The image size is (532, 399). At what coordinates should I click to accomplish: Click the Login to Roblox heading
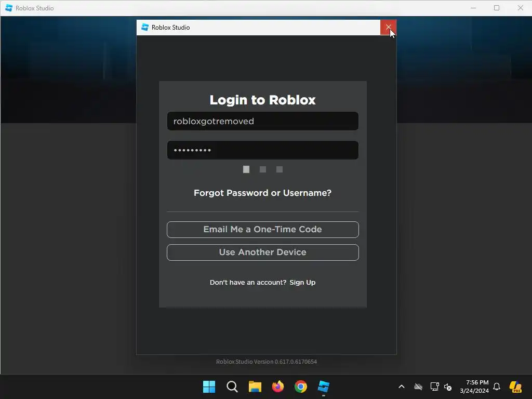click(x=262, y=100)
